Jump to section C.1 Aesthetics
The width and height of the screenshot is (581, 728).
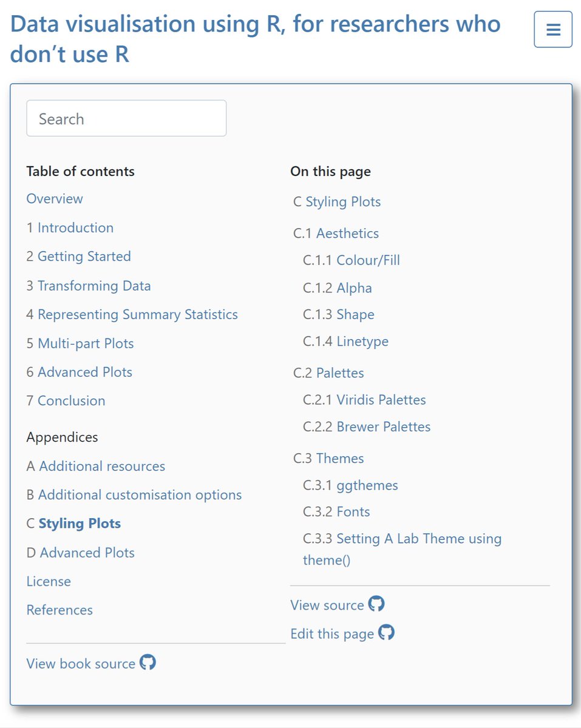[336, 234]
